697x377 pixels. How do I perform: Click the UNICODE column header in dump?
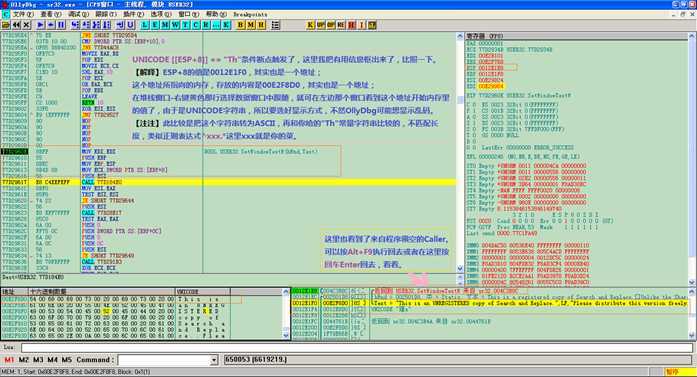203,292
